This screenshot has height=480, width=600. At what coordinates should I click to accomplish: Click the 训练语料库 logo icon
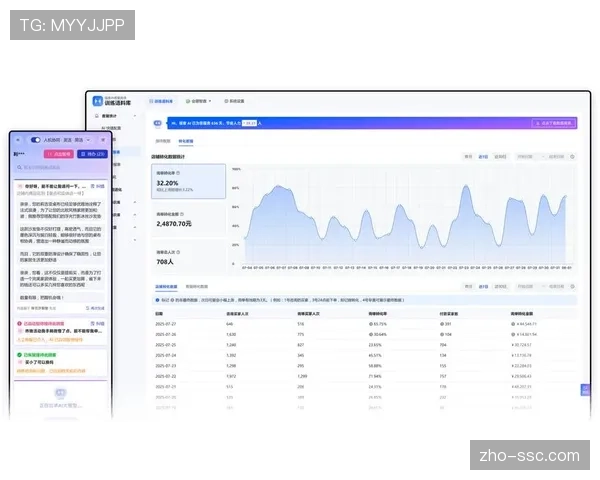(x=95, y=101)
